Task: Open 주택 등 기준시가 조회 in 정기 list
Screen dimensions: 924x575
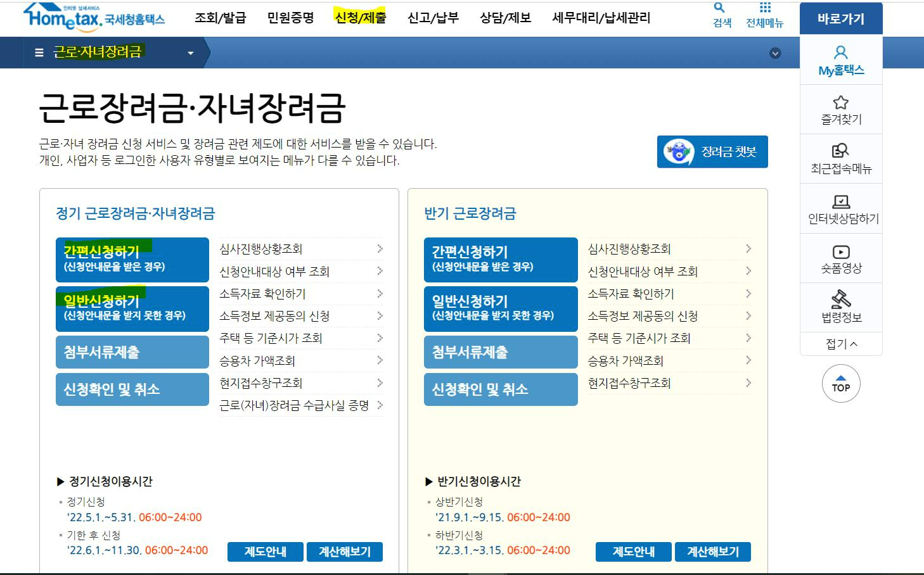Action: (x=301, y=338)
